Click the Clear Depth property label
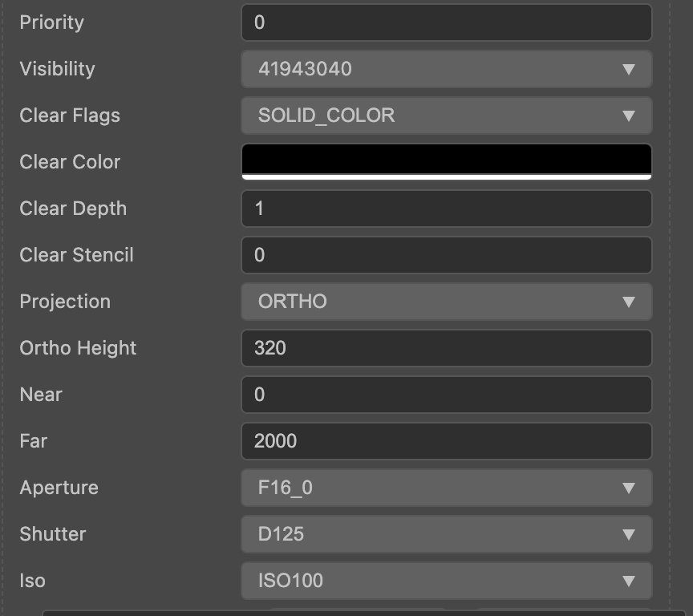This screenshot has height=616, width=693. click(73, 209)
